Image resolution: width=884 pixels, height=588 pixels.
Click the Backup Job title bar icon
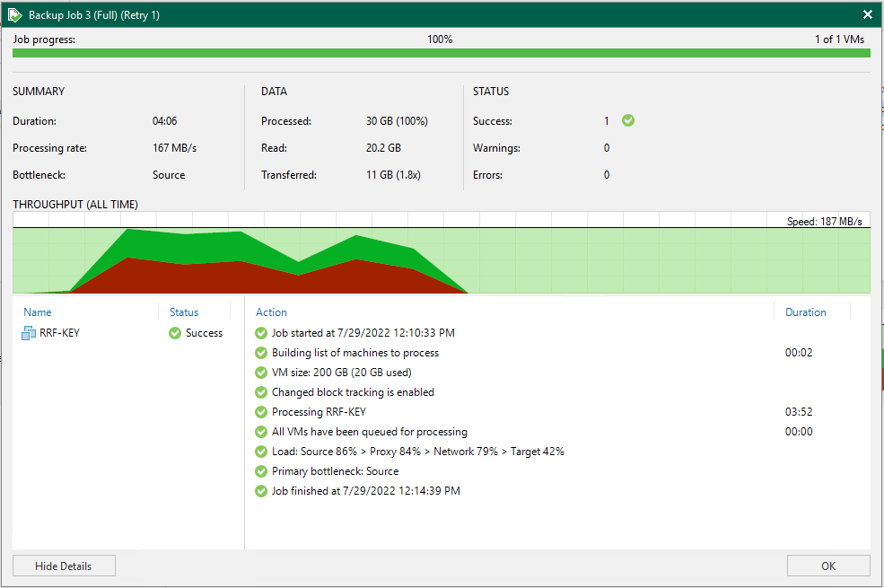tap(15, 14)
